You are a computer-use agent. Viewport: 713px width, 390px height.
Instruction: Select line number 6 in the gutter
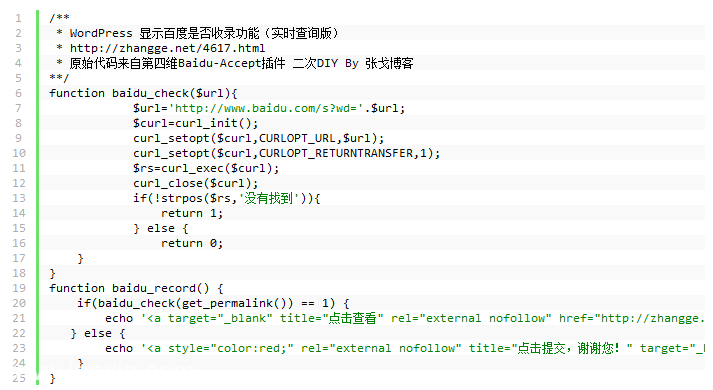pyautogui.click(x=19, y=93)
